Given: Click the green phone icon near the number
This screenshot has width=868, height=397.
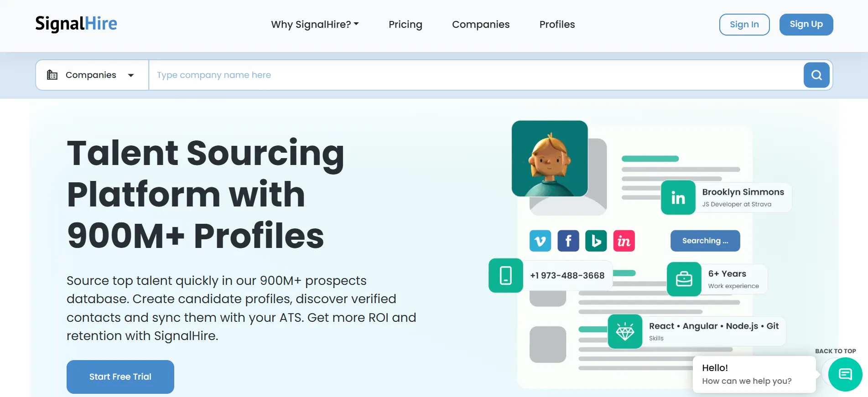Looking at the screenshot, I should (x=506, y=275).
